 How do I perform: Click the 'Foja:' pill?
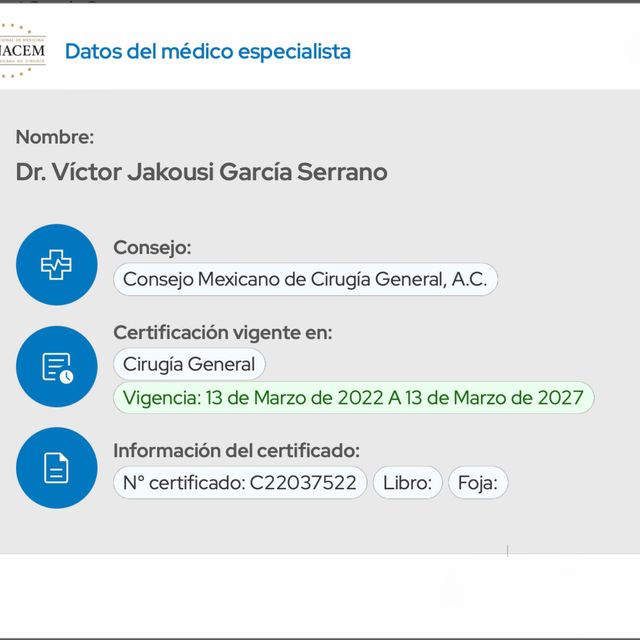tap(478, 483)
